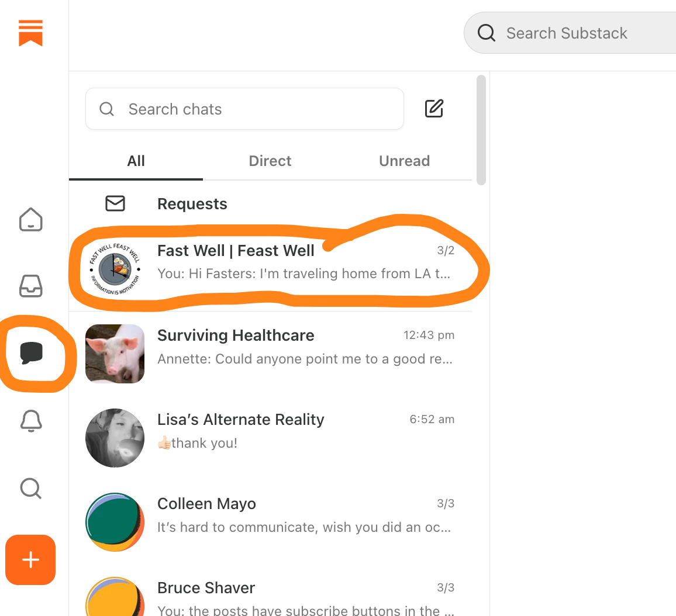Switch to the Unread tab
Screen dimensions: 676x616
point(405,161)
